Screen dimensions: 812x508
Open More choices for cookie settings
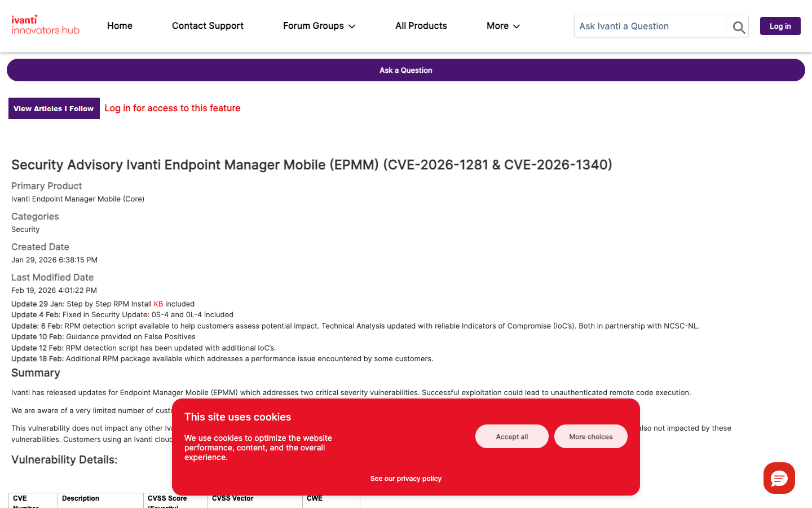(x=590, y=436)
